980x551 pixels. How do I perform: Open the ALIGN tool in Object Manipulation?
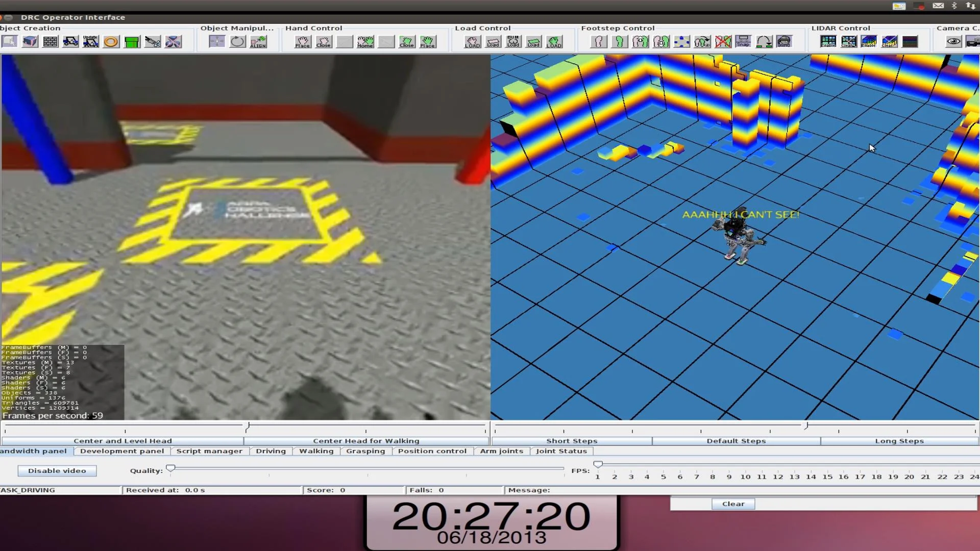click(258, 42)
